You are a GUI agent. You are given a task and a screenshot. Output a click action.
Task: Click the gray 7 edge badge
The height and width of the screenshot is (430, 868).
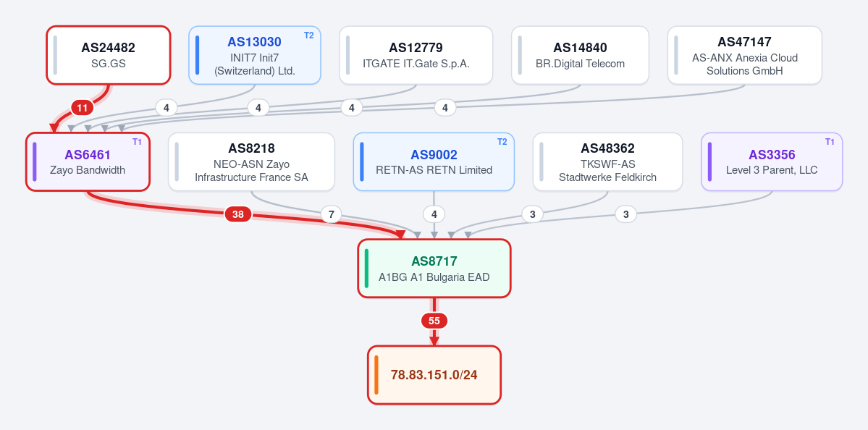coord(331,214)
